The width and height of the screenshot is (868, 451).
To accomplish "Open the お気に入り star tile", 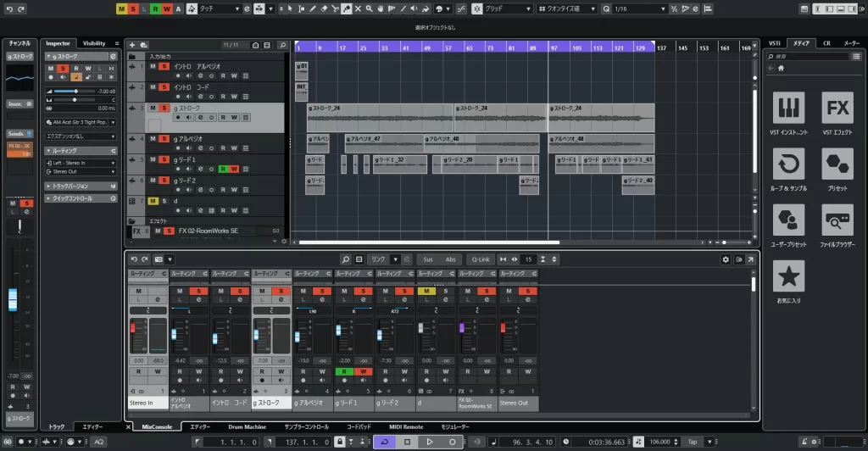I will (789, 277).
